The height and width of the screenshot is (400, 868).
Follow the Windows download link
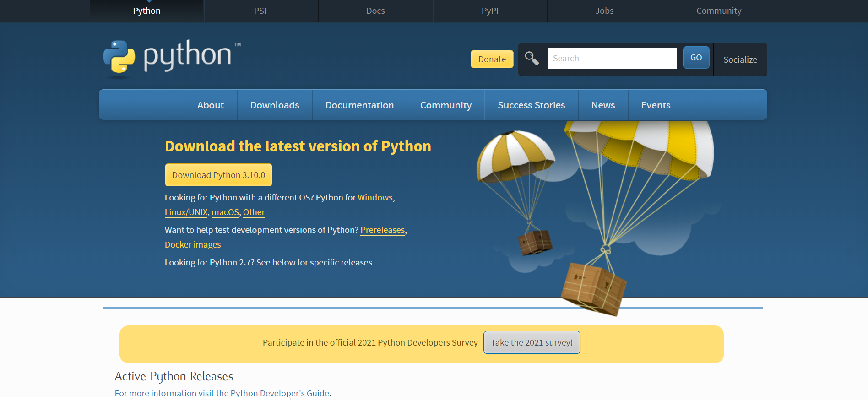pos(375,198)
